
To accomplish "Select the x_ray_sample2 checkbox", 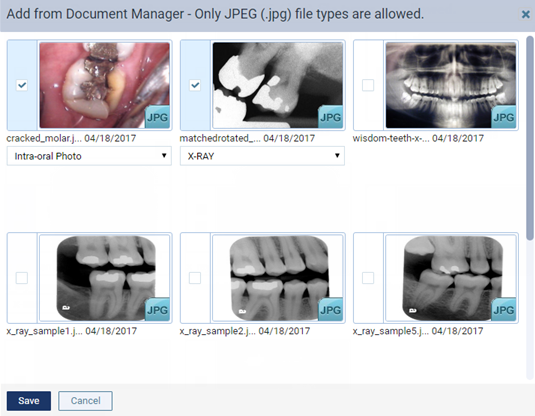I will click(x=195, y=278).
